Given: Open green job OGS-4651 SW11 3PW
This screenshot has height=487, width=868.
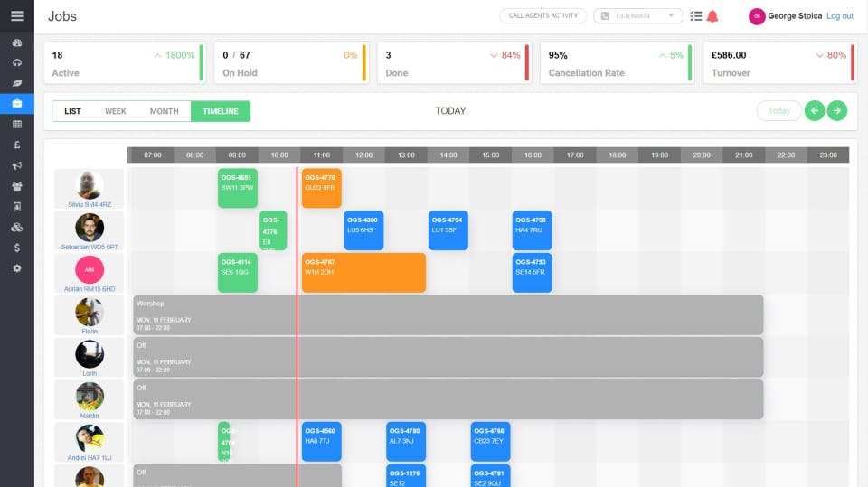Looking at the screenshot, I should click(238, 188).
